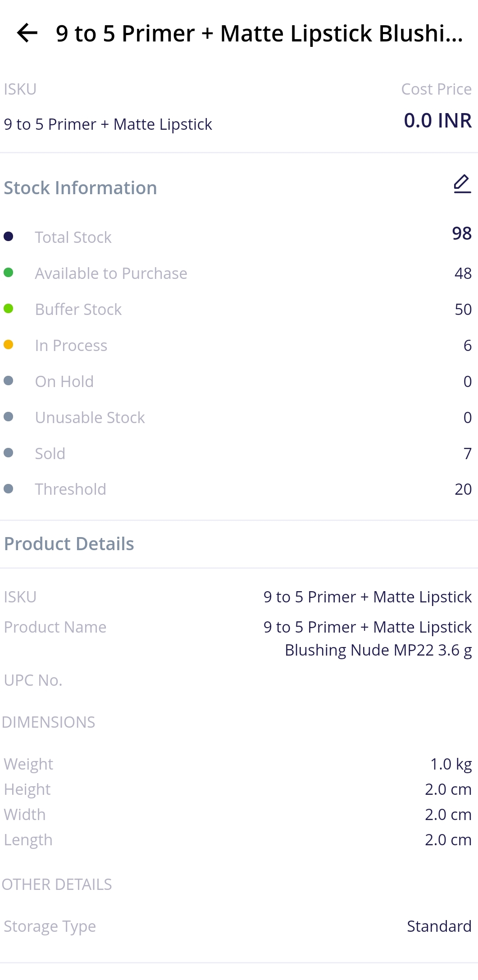Select the Sold row
The image size is (478, 980).
239,453
